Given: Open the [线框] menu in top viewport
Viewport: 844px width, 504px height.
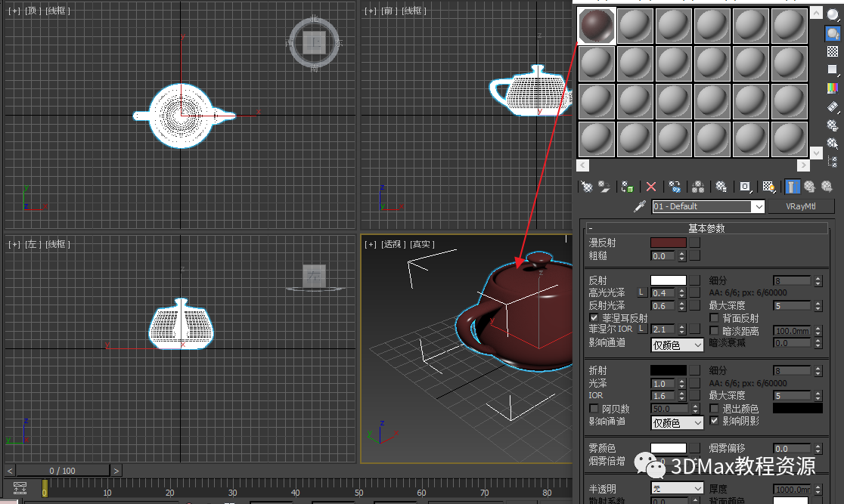Looking at the screenshot, I should pos(57,11).
